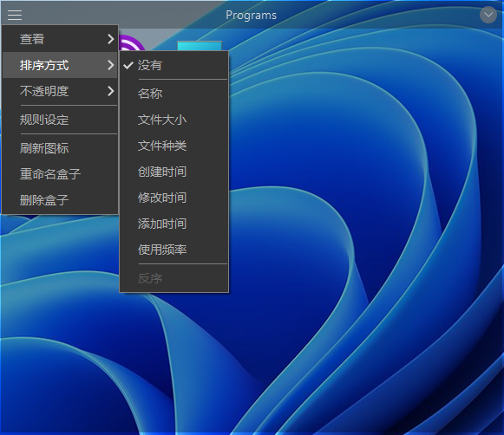Image resolution: width=504 pixels, height=435 pixels.
Task: Open the purple circular app icon
Action: click(132, 42)
